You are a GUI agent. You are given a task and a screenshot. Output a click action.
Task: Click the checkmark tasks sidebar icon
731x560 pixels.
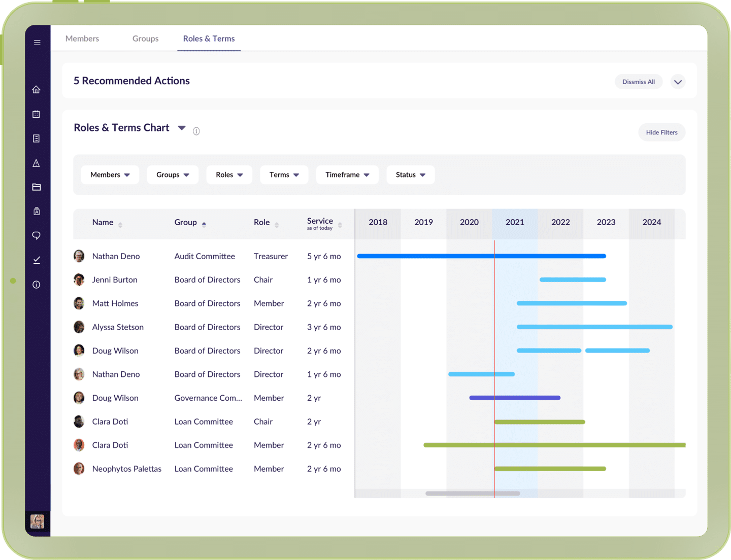(37, 260)
